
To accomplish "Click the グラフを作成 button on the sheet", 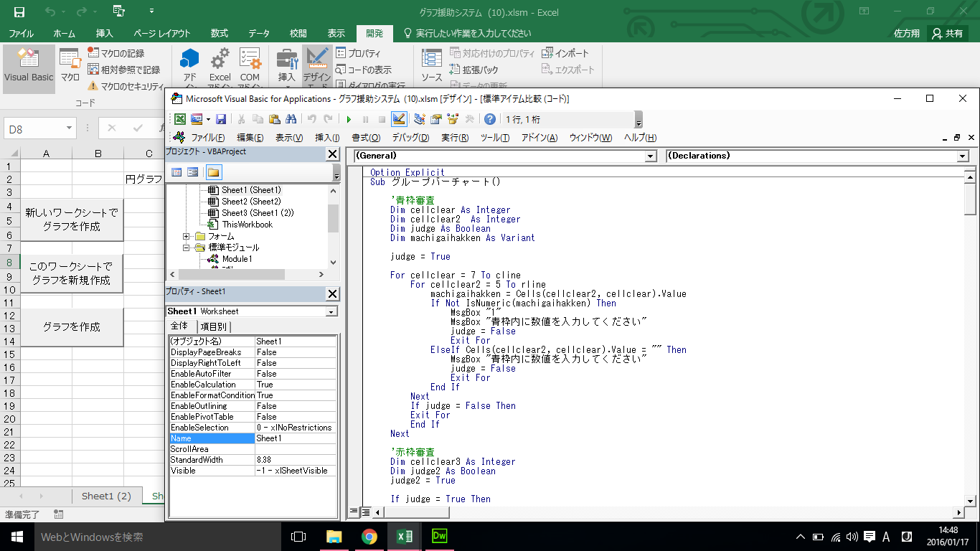I will click(x=72, y=327).
